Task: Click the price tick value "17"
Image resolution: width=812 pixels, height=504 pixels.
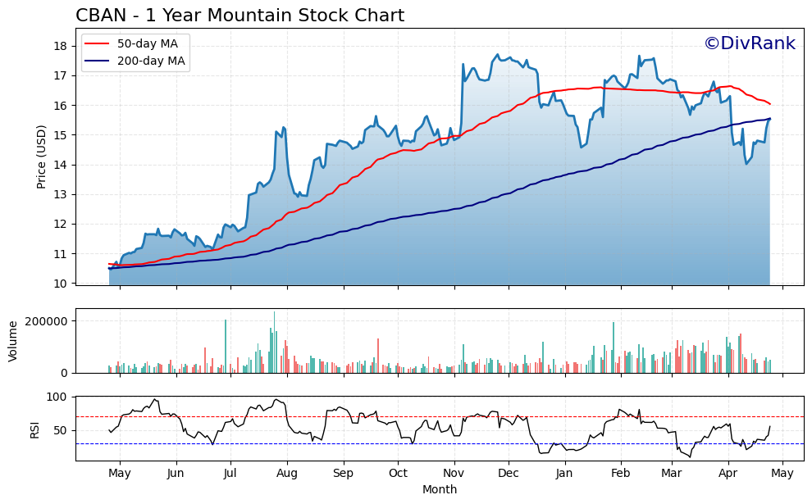Action: click(61, 76)
